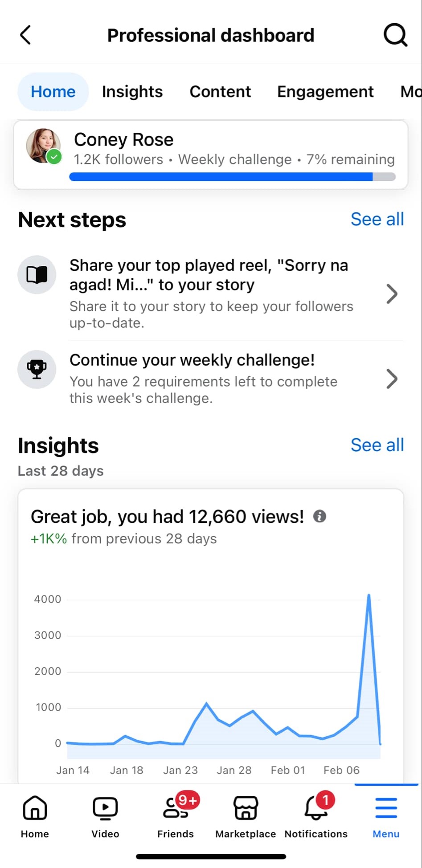Tap the weekly challenge progress bar
The image size is (422, 868).
tap(232, 177)
